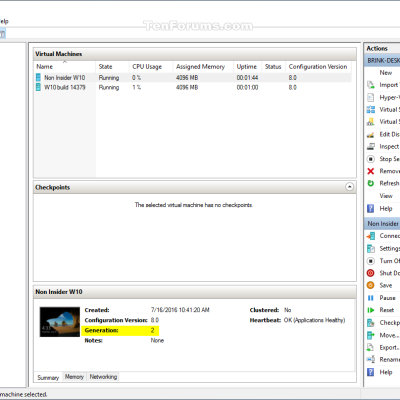The image size is (400, 400).
Task: Click icon of Non Insider W10 VM row
Action: click(x=38, y=78)
